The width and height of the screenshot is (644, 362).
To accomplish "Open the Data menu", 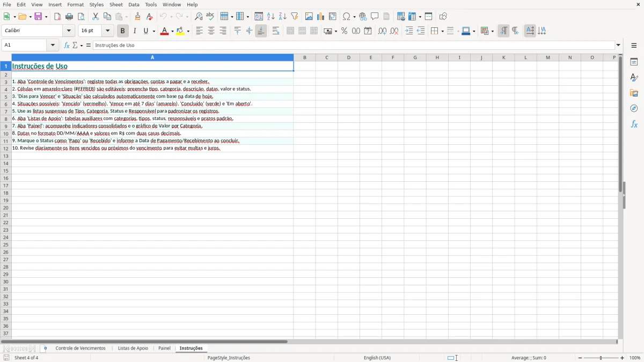I will (134, 4).
